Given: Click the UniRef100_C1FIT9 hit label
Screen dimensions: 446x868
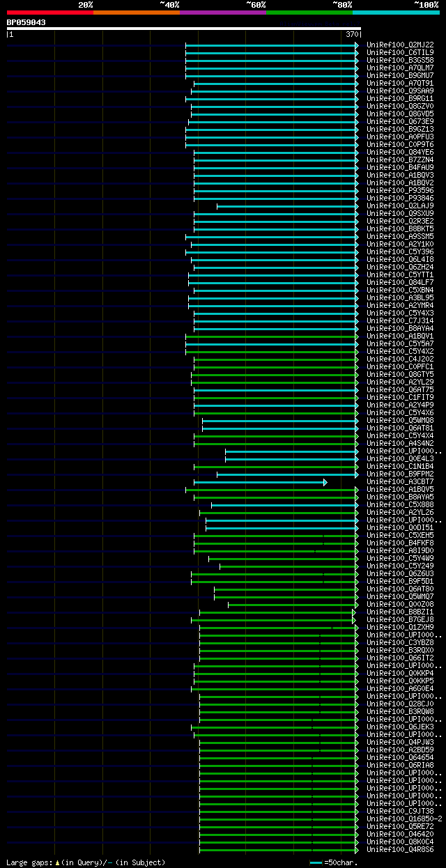Looking at the screenshot, I should [400, 397].
